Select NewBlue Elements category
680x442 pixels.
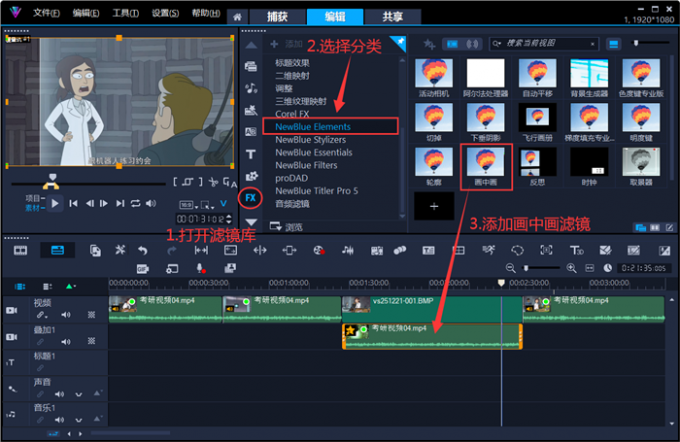pos(313,127)
